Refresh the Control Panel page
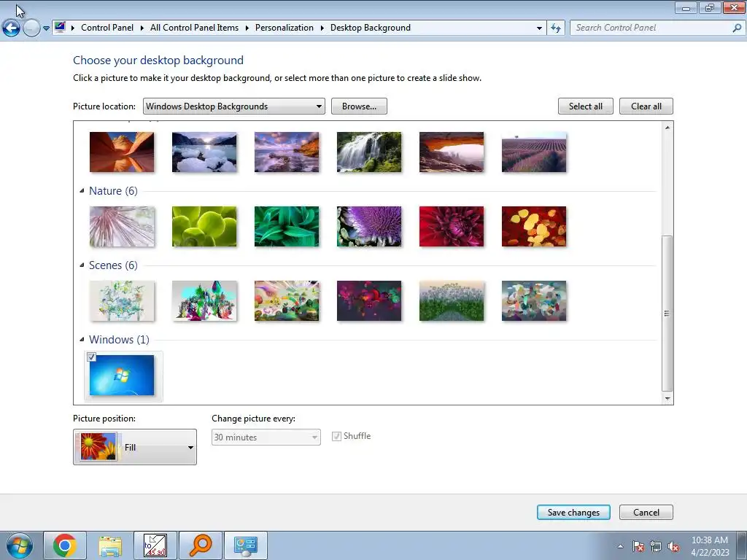Image resolution: width=747 pixels, height=560 pixels. (x=556, y=28)
